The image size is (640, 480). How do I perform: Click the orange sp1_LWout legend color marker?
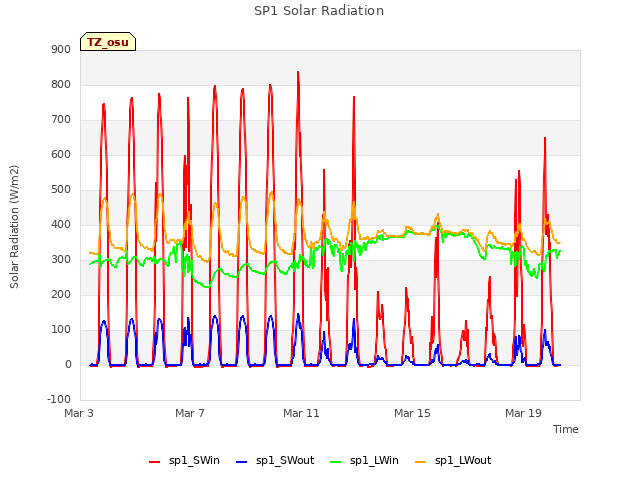(420, 462)
